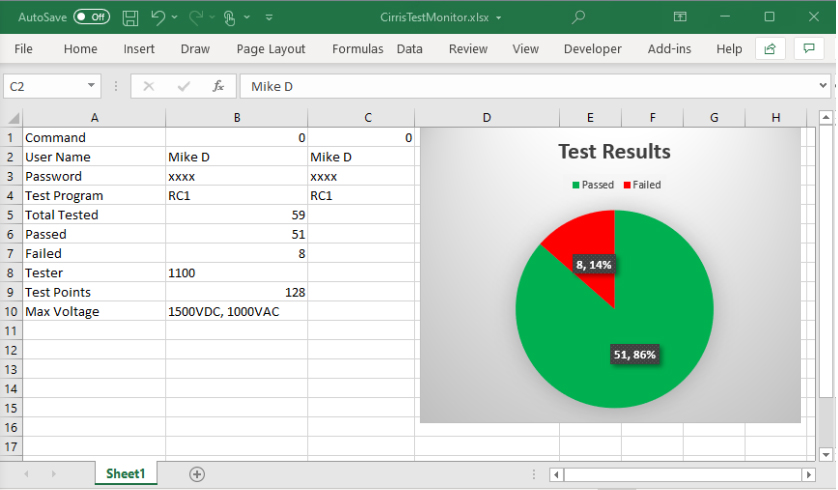Viewport: 838px width, 490px height.
Task: Click the Share icon button
Action: [x=770, y=49]
